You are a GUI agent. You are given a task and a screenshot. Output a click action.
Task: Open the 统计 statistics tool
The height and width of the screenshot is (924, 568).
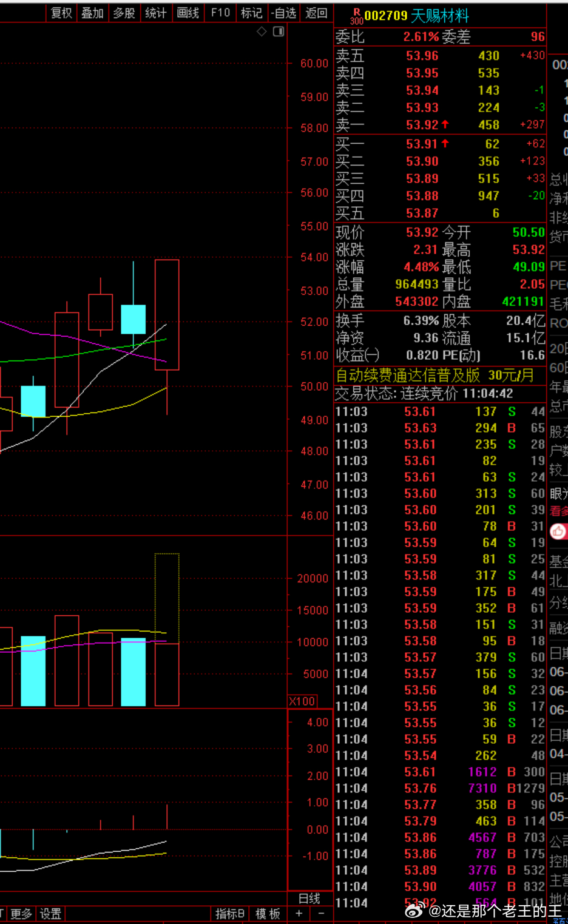click(x=156, y=13)
